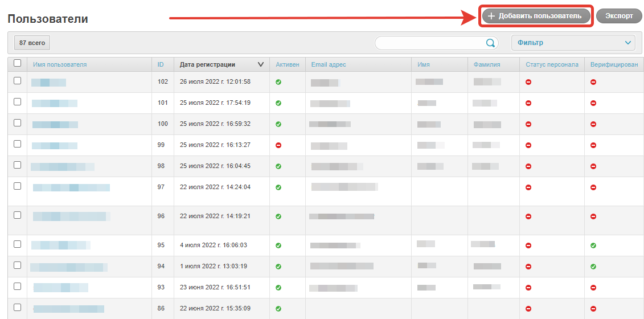Click into the search input field
Viewport: 644px width, 319px height.
[429, 43]
